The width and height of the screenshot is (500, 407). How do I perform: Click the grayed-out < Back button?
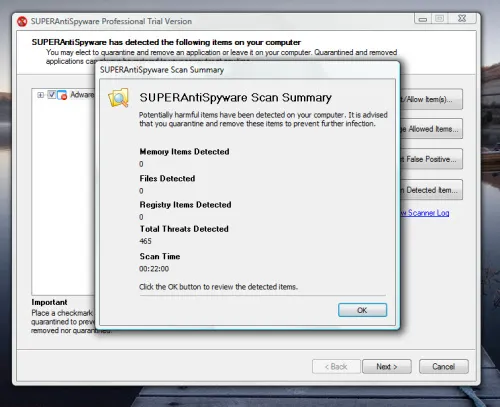(336, 367)
